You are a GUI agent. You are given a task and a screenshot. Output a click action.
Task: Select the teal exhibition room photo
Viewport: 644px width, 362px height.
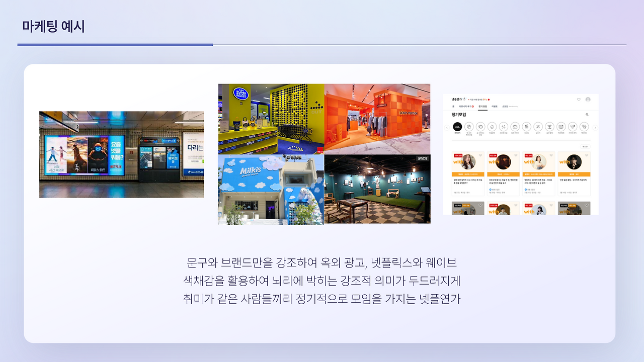(x=377, y=189)
